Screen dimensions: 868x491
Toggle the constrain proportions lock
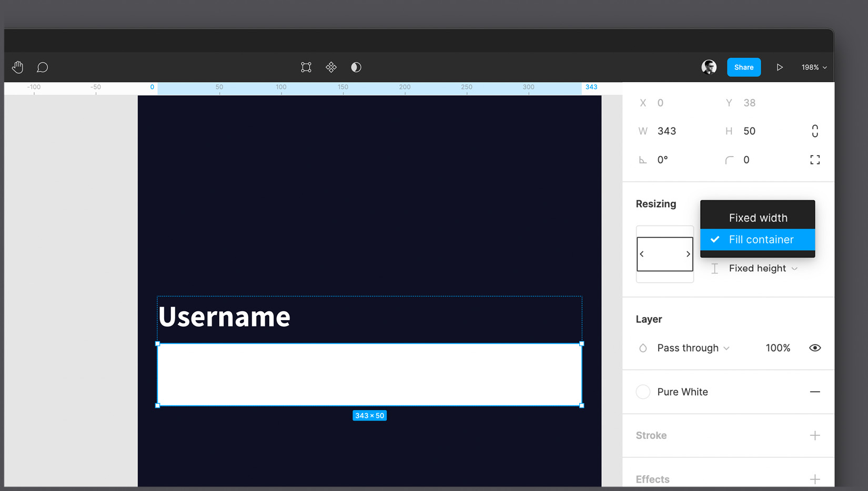[815, 131]
